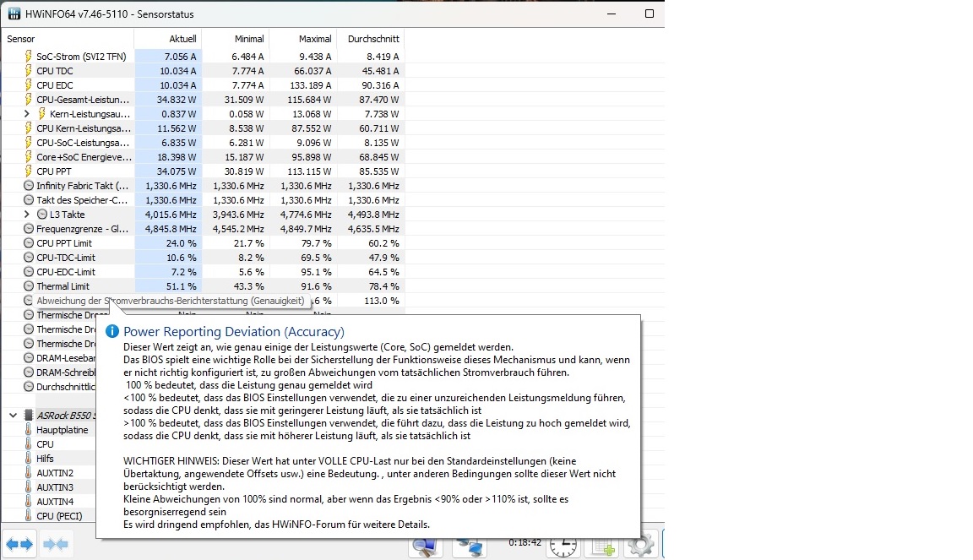Image resolution: width=973 pixels, height=560 pixels.
Task: Click the info icon in the tooltip
Action: click(111, 332)
